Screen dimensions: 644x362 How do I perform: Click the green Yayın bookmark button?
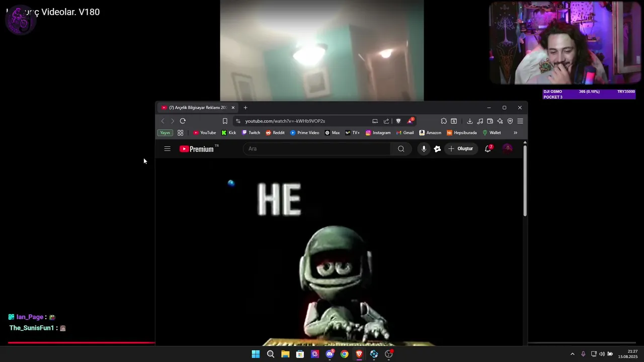tap(165, 133)
